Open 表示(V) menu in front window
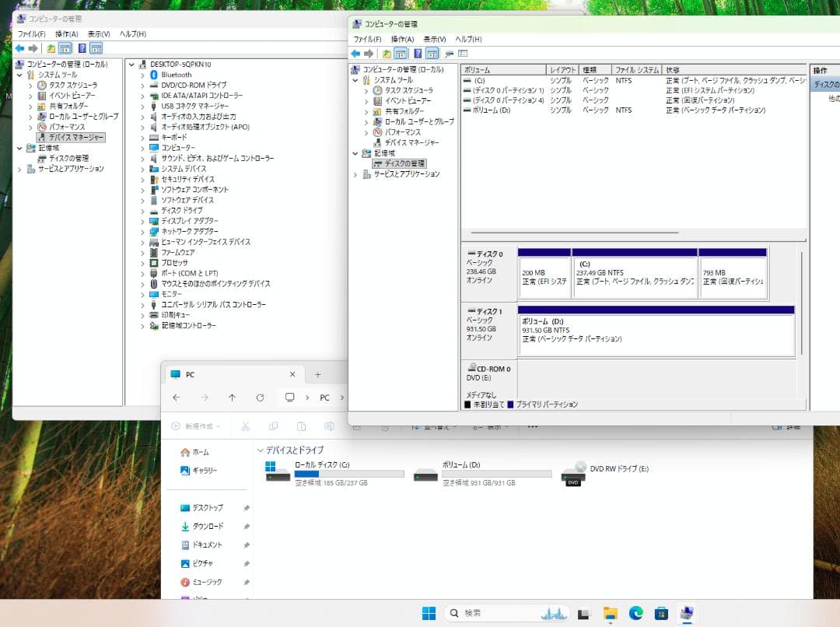The width and height of the screenshot is (840, 627). 435,39
